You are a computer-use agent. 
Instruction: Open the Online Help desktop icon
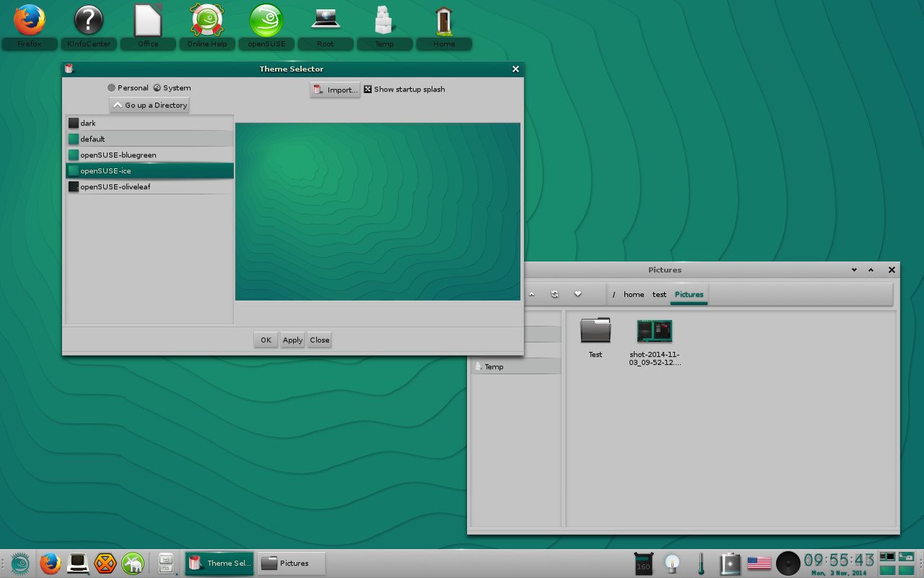[207, 21]
